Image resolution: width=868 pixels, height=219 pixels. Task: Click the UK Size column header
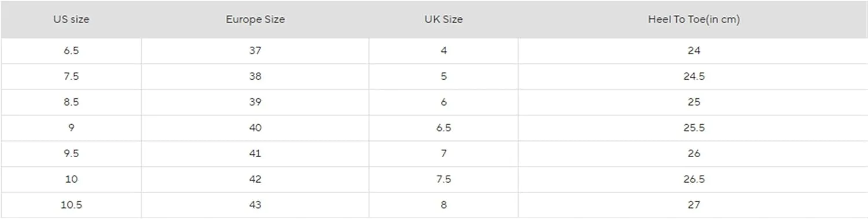click(x=443, y=19)
